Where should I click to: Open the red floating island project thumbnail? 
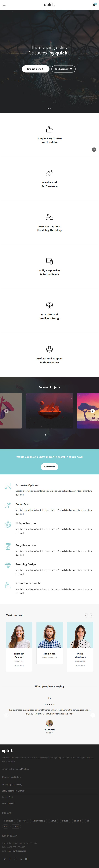tap(50, 411)
